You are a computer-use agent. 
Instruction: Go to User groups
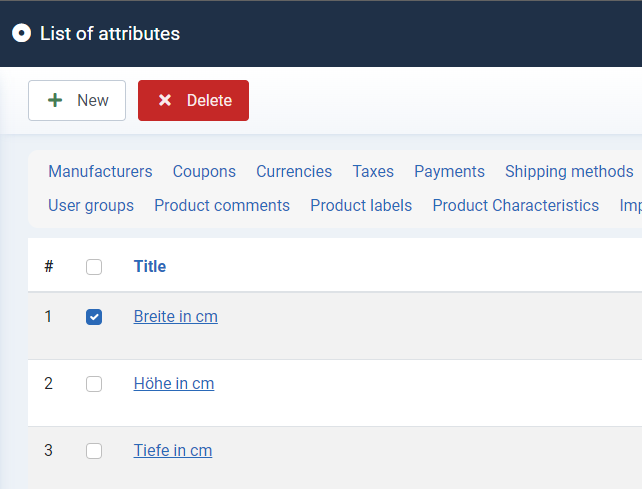coord(91,205)
